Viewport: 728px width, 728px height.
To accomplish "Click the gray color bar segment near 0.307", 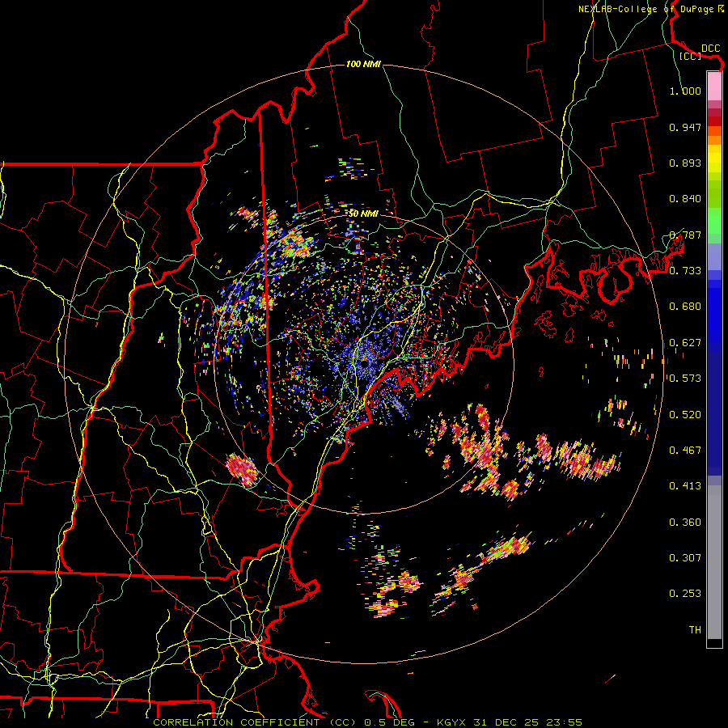I will tap(714, 562).
